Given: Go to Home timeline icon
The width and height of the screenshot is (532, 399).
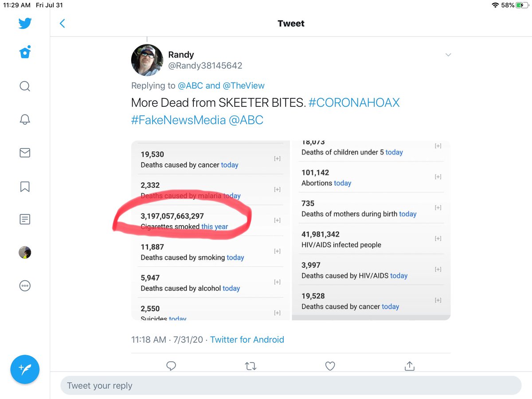Looking at the screenshot, I should 25,52.
